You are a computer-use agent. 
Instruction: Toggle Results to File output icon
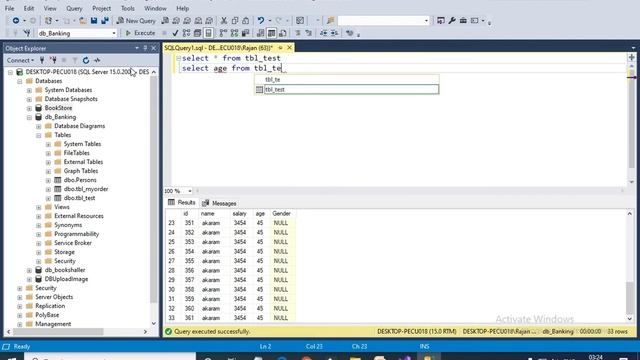click(x=282, y=33)
